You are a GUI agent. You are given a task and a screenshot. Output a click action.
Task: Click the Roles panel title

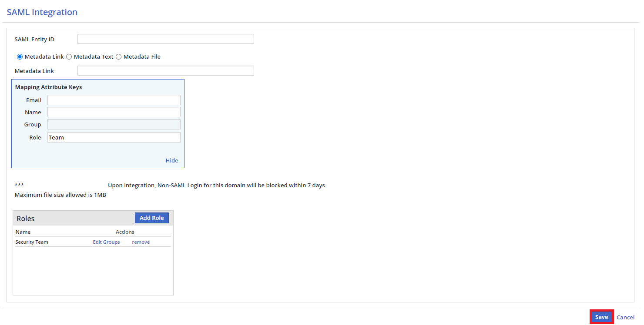(x=26, y=219)
